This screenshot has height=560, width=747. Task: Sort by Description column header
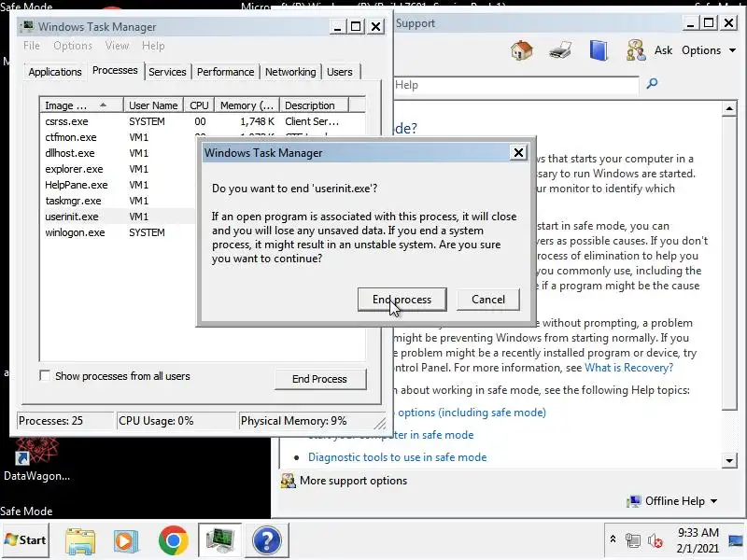(x=314, y=105)
